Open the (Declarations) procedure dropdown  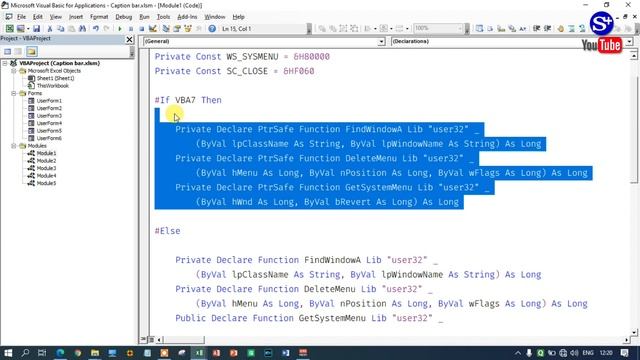pyautogui.click(x=629, y=42)
